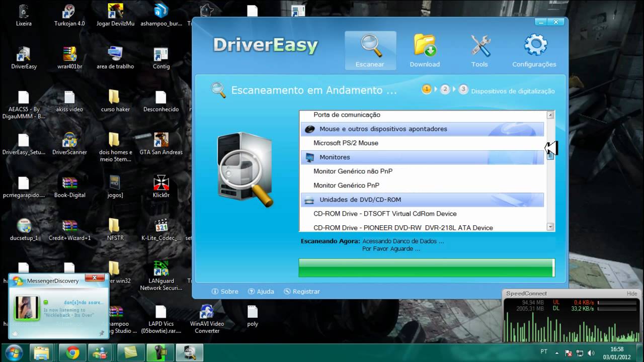
Task: Open the Ajuda help link
Action: [x=261, y=291]
